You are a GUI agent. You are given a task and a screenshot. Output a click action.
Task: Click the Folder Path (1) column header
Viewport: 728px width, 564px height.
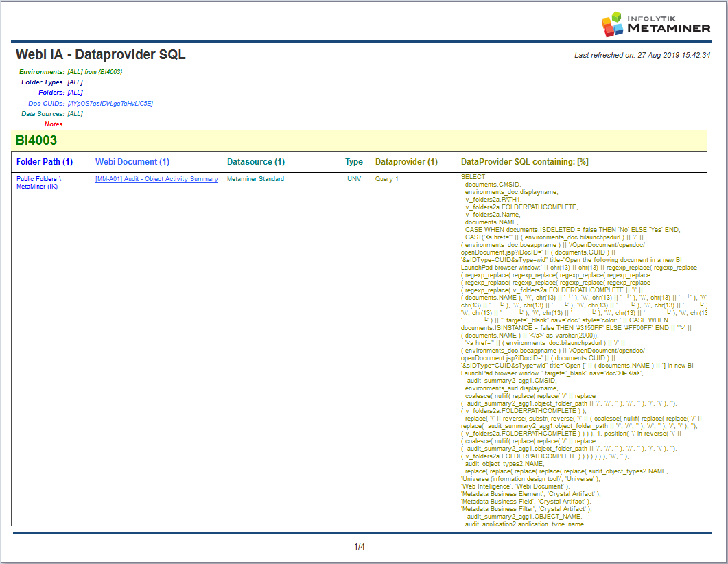pos(45,162)
